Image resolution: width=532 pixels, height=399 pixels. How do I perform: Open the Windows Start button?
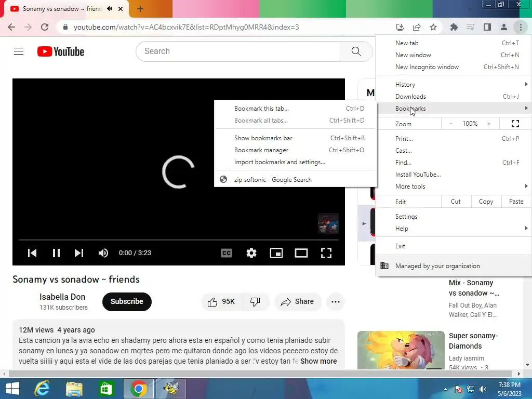(x=12, y=389)
